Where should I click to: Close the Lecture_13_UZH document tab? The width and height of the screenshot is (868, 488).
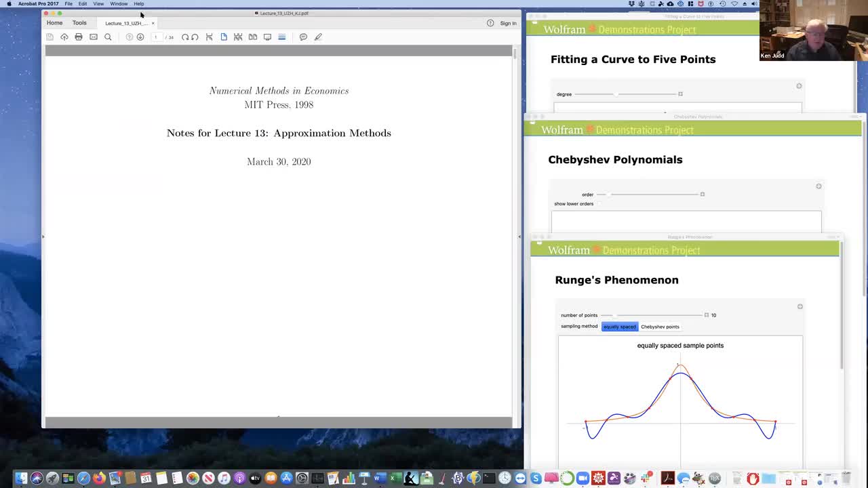[x=153, y=23]
